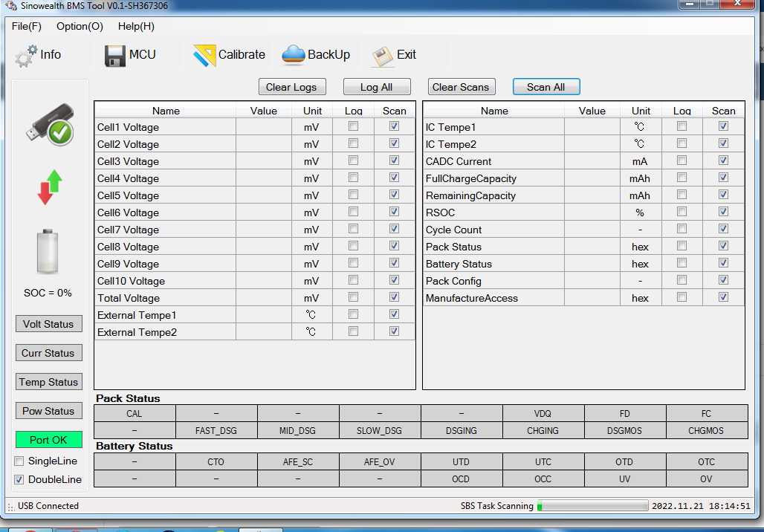Tick Log checkbox for CADC Current
The height and width of the screenshot is (532, 764).
[x=682, y=160]
